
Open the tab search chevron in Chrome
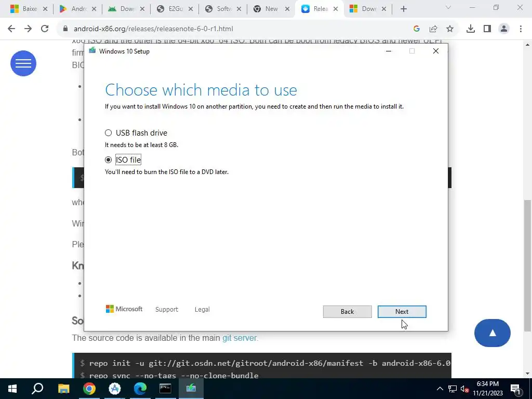coord(448,7)
